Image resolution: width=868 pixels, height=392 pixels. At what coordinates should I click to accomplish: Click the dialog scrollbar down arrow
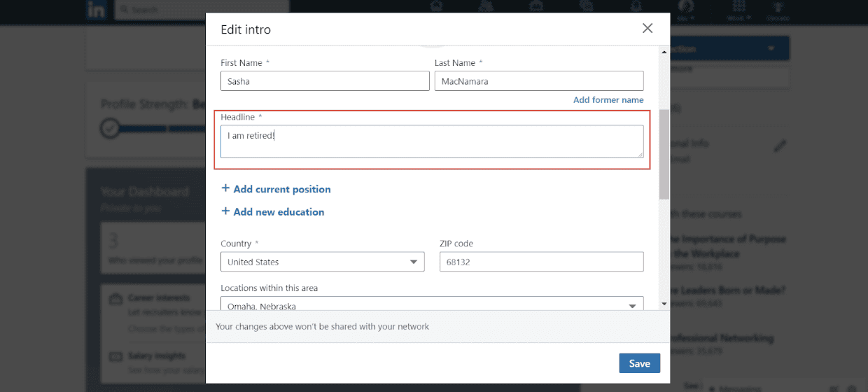click(664, 304)
